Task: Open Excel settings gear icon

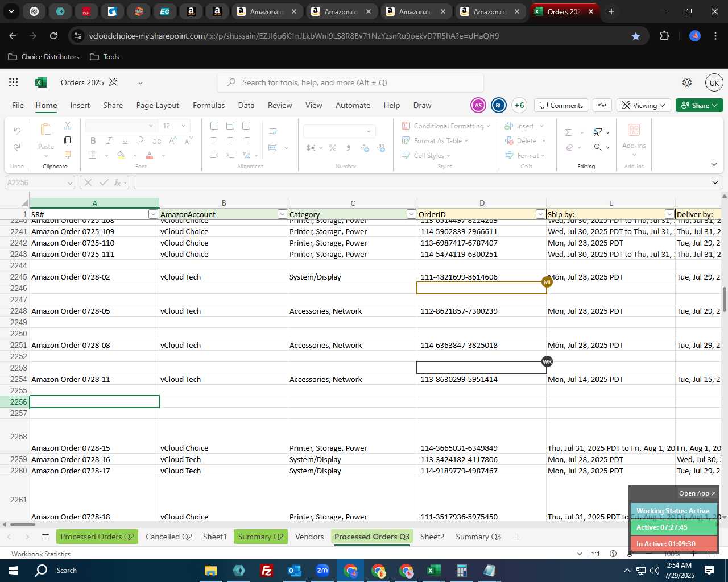Action: (x=687, y=82)
